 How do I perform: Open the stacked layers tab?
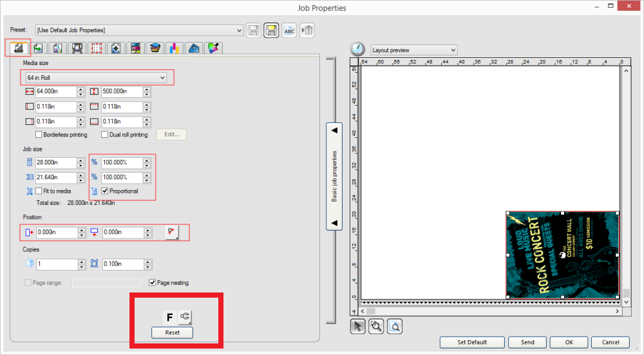click(x=155, y=48)
